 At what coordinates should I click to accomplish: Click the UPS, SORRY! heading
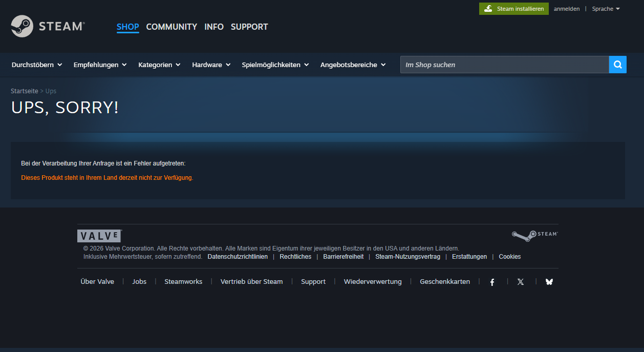coord(65,108)
